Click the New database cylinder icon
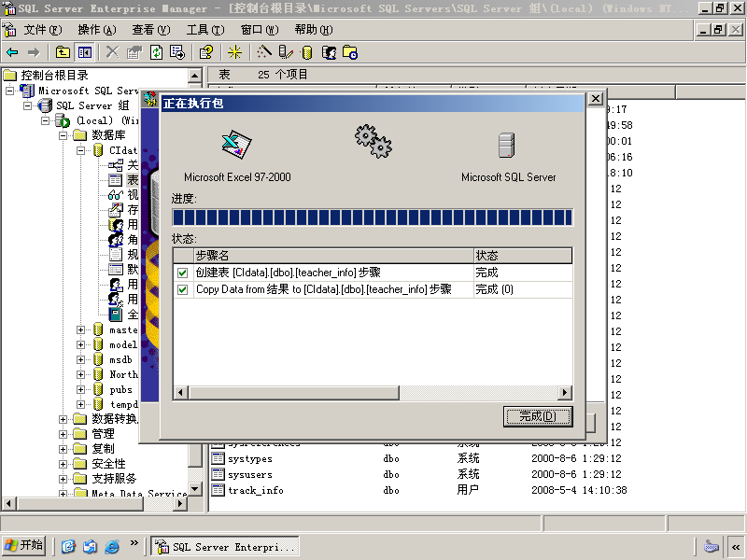The image size is (747, 560). coord(307,52)
